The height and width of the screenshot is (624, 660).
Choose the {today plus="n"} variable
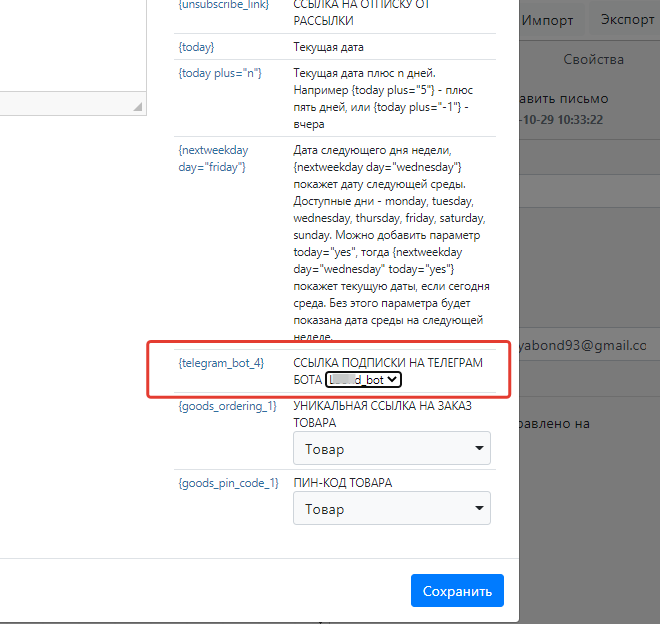pos(220,73)
